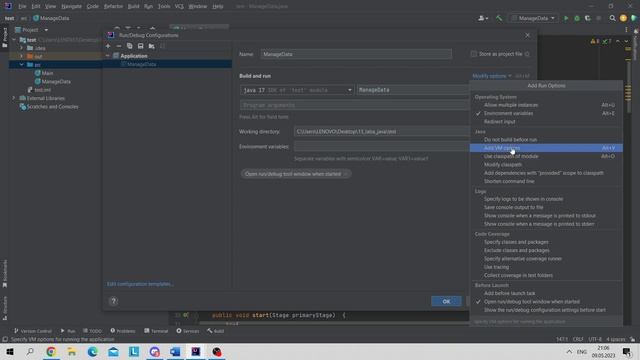Open Version Control tool window tab

tap(33, 331)
